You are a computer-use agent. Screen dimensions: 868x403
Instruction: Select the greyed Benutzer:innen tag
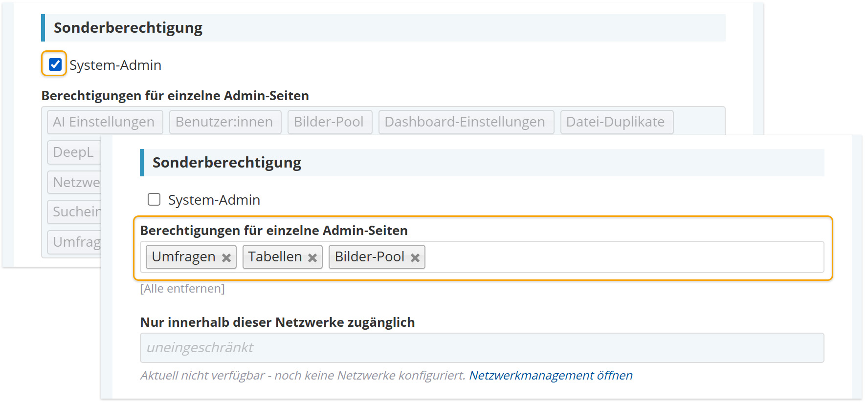225,122
